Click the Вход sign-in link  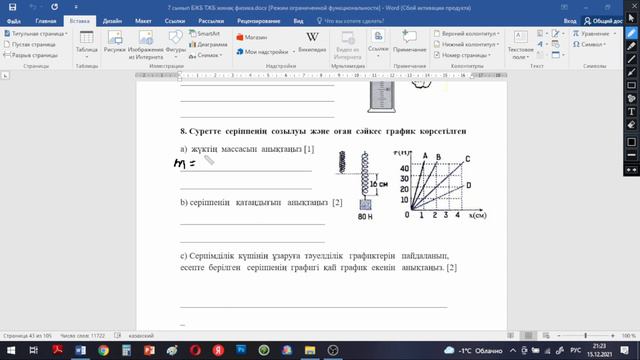click(570, 21)
